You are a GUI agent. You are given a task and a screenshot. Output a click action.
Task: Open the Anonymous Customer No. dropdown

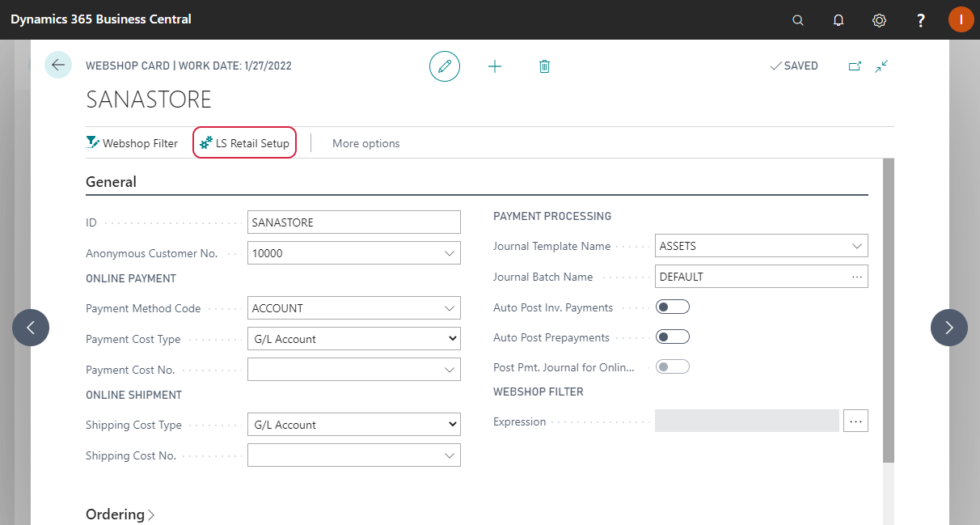click(450, 253)
